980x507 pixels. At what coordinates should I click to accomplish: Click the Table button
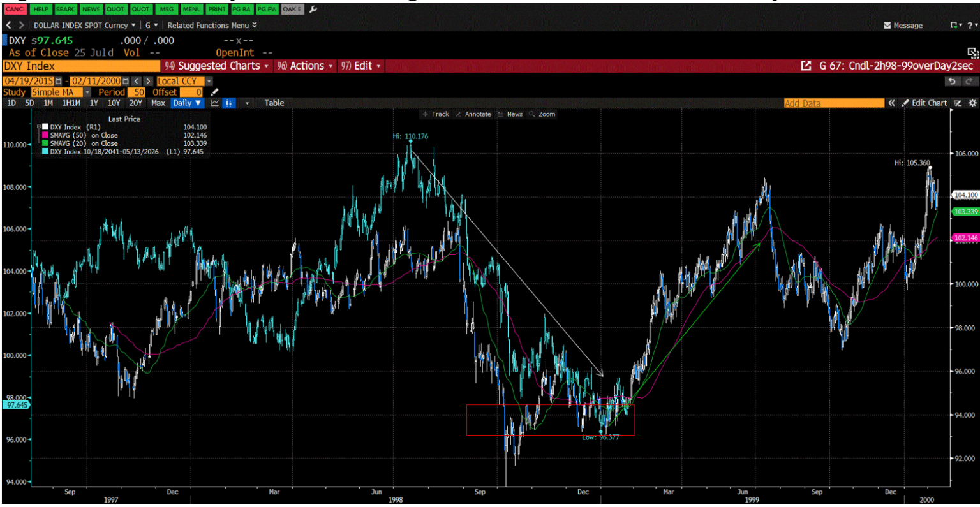273,103
